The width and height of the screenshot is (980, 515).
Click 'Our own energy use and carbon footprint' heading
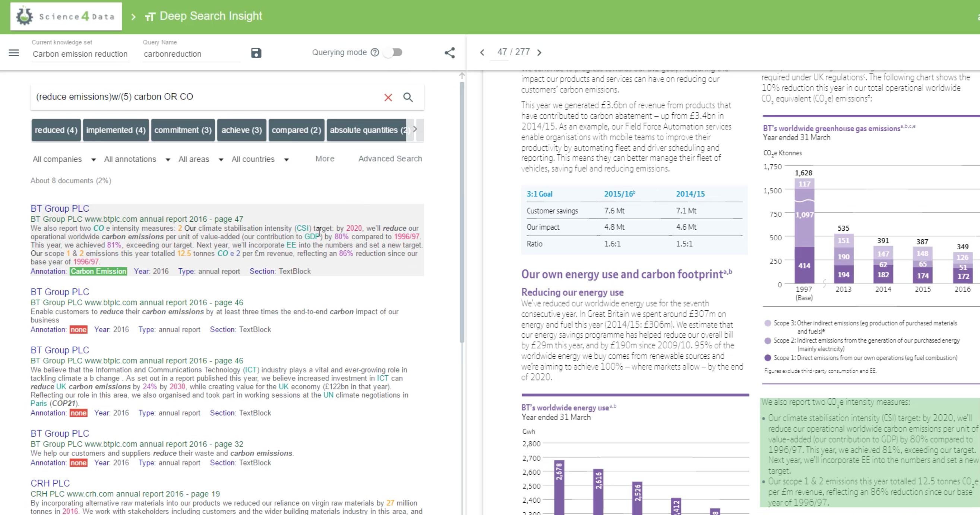(627, 274)
